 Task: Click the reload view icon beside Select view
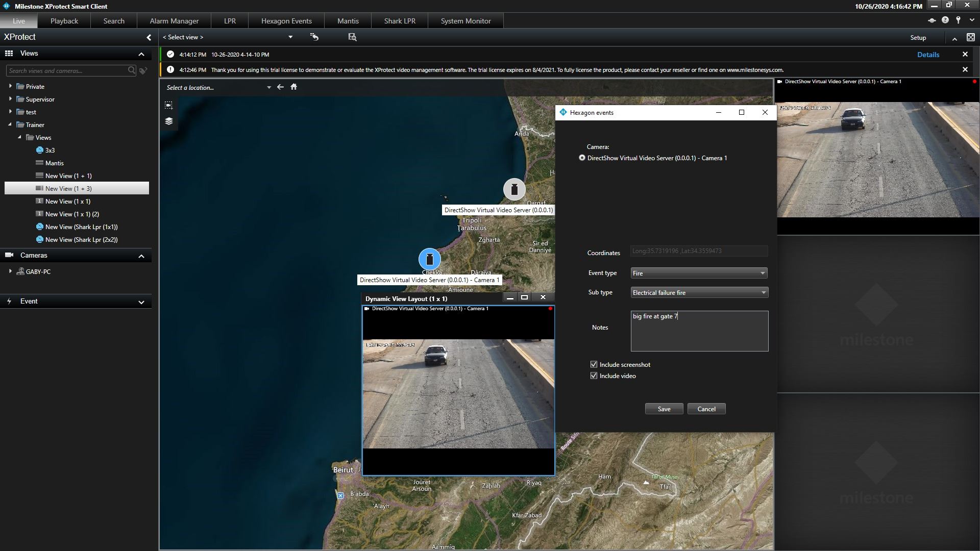314,37
